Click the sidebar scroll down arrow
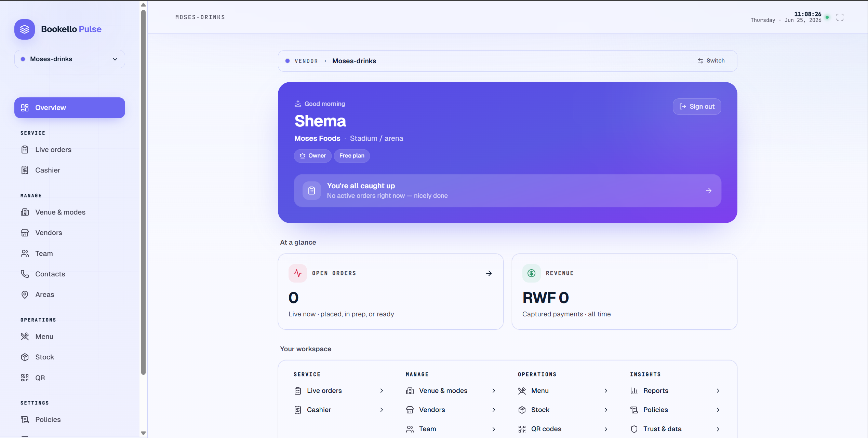868x438 pixels. (x=144, y=433)
